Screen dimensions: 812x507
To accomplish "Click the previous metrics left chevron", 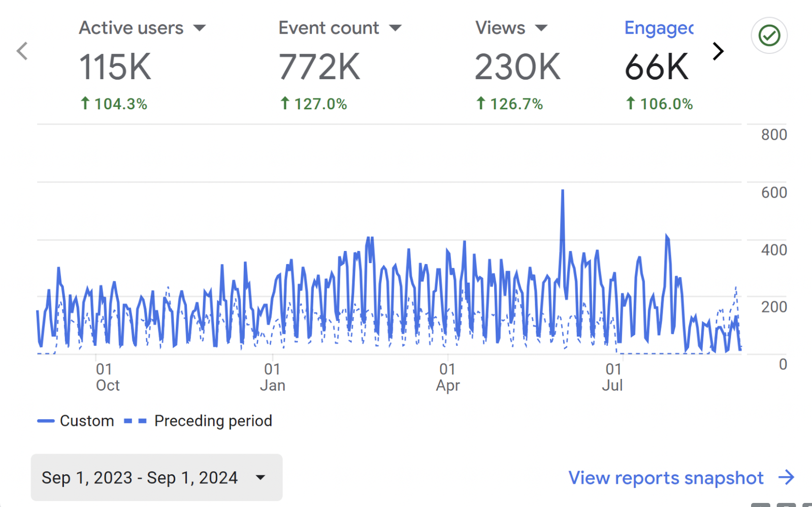I will [x=22, y=51].
